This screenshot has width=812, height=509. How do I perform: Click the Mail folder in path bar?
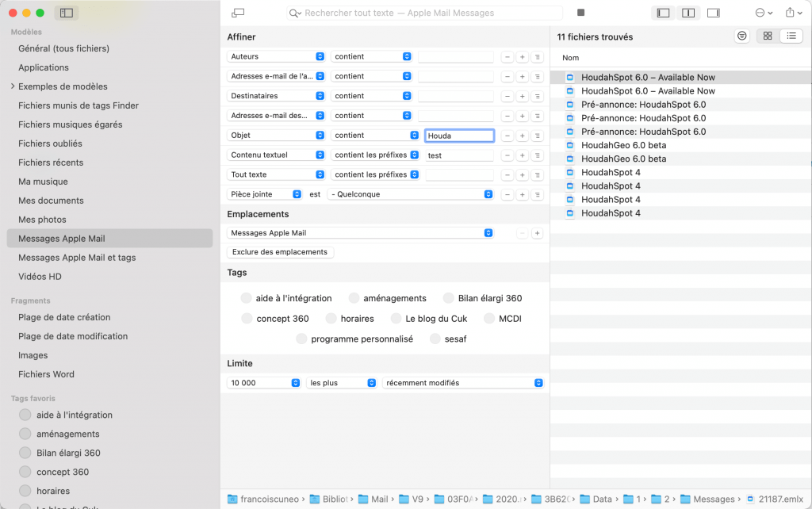[375, 499]
